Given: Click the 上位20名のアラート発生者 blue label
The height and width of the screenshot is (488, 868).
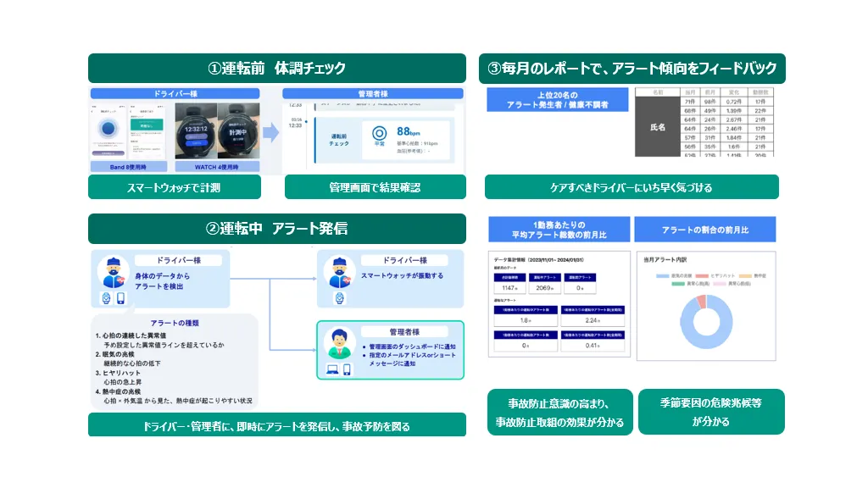Looking at the screenshot, I should click(x=557, y=100).
